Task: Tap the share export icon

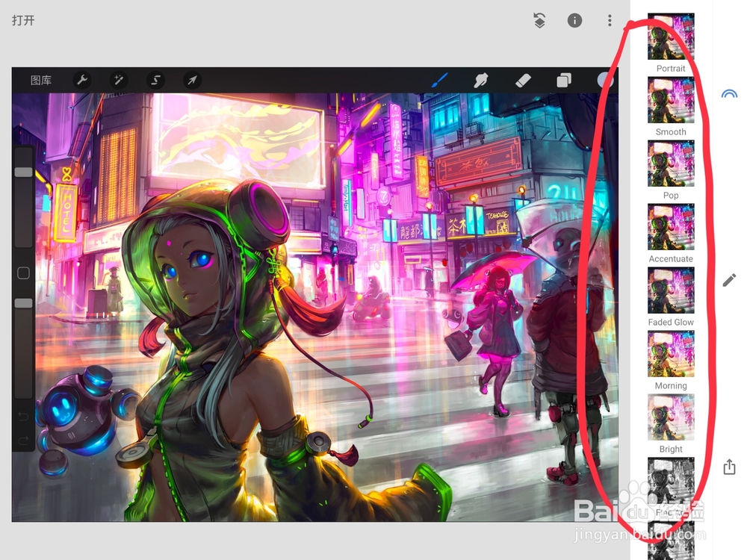Action: tap(729, 467)
